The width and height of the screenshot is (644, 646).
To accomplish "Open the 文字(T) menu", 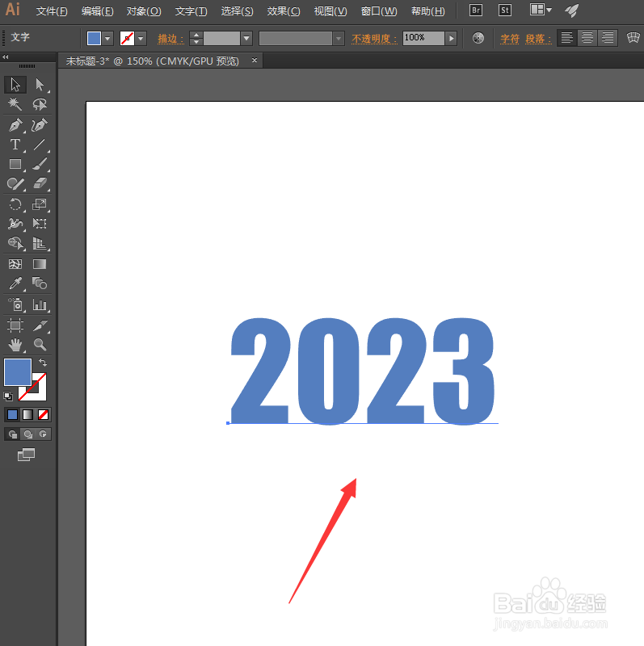I will click(191, 11).
